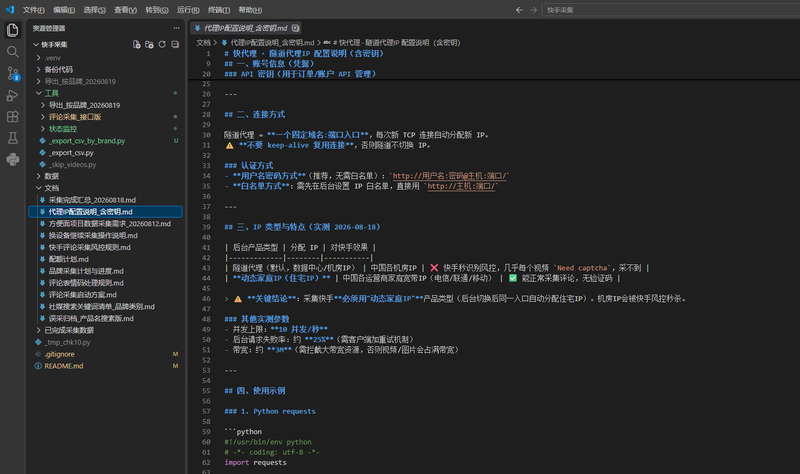
Task: Click 文档 segment in breadcrumb
Action: coord(204,43)
